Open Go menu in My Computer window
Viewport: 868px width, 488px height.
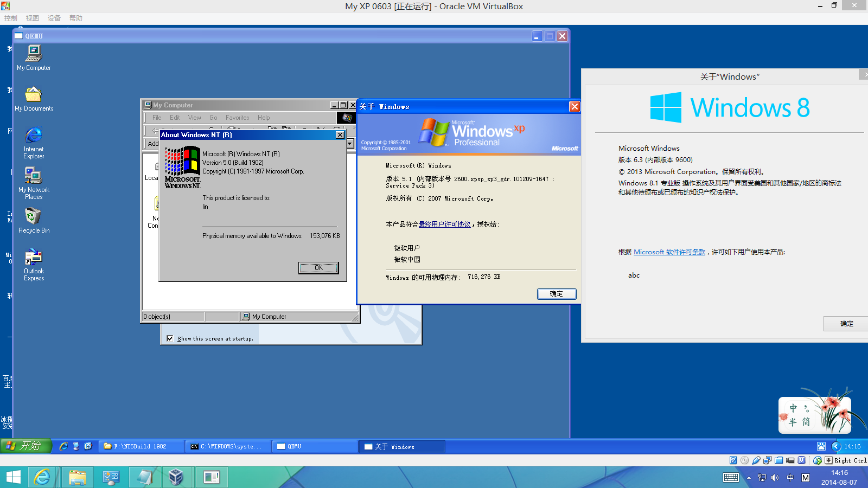[213, 118]
